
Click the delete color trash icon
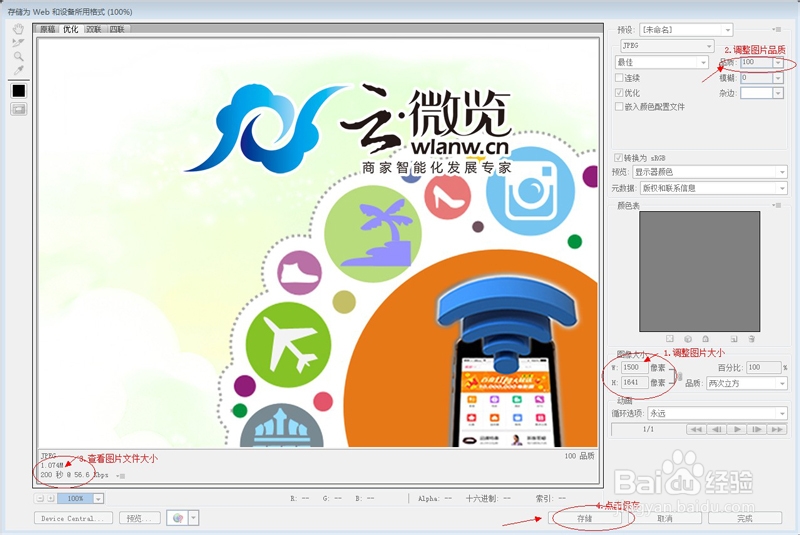[752, 339]
